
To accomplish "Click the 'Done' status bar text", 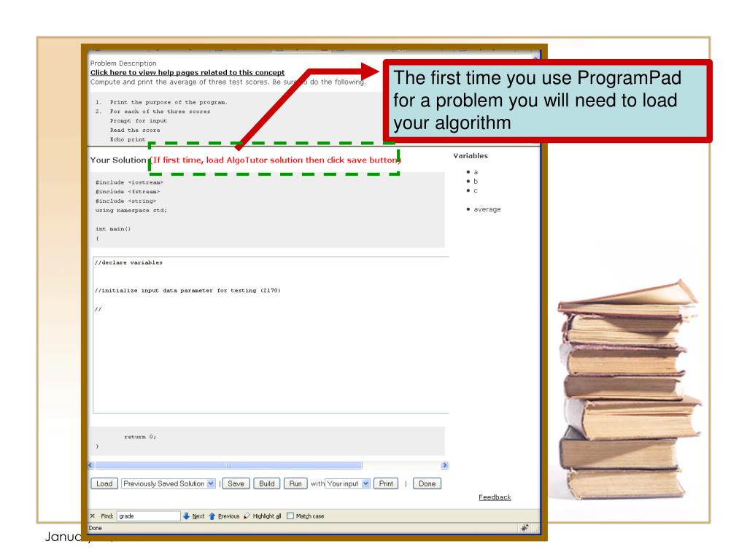I will pyautogui.click(x=96, y=528).
